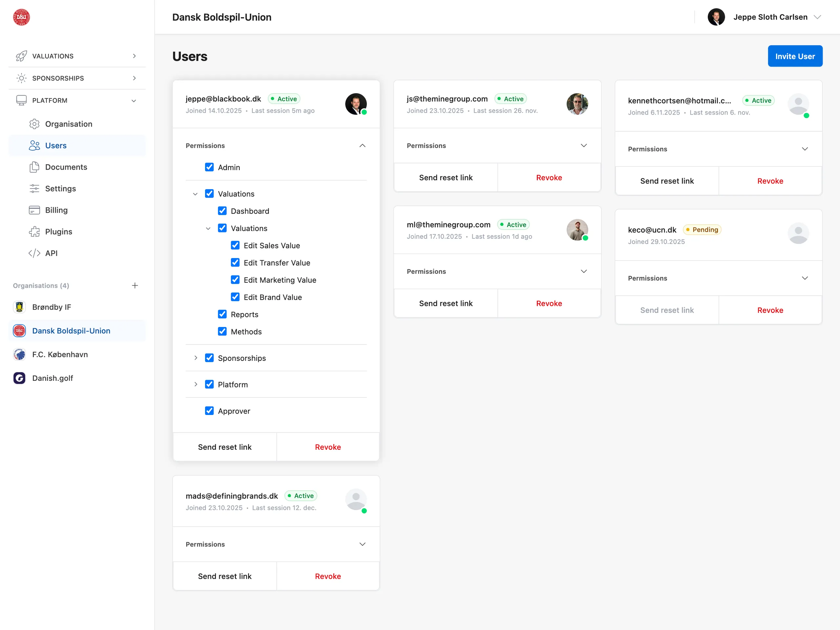The width and height of the screenshot is (840, 630).
Task: Click the Danish.golf logo icon
Action: pos(19,378)
